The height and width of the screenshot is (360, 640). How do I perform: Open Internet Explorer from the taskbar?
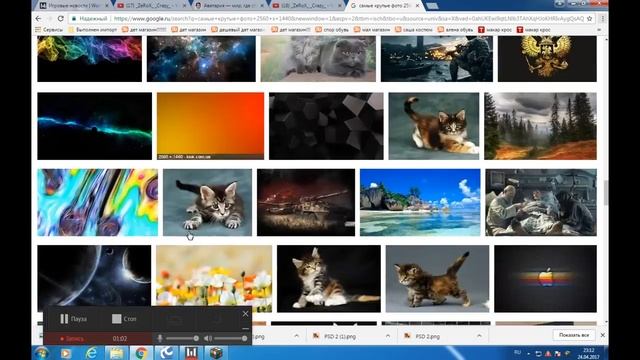(91, 353)
